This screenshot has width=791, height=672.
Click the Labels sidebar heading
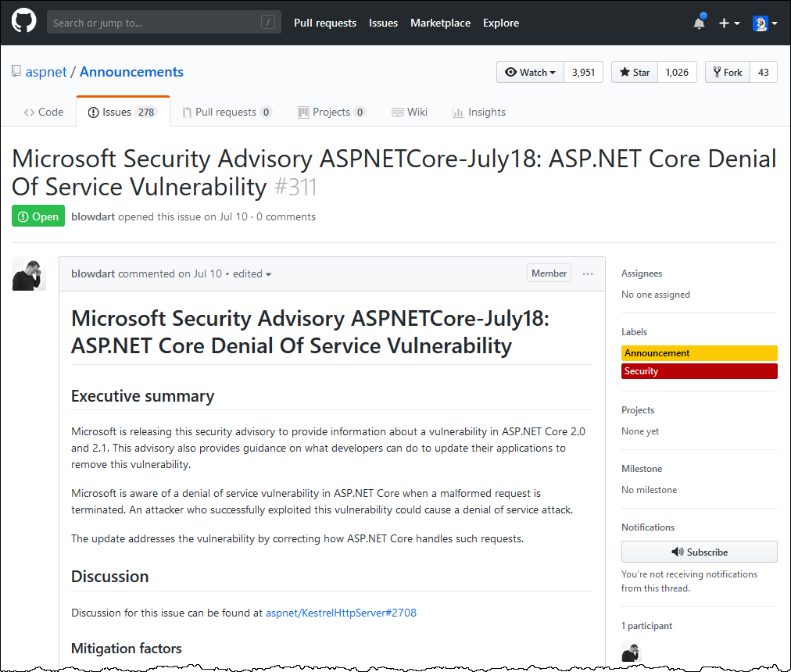pyautogui.click(x=634, y=332)
